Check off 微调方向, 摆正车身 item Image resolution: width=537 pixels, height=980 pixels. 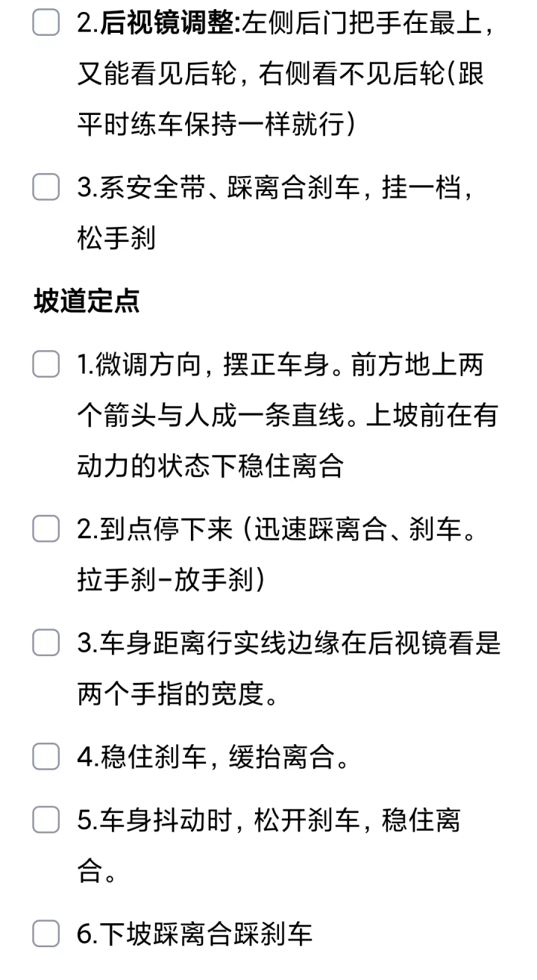click(x=45, y=365)
